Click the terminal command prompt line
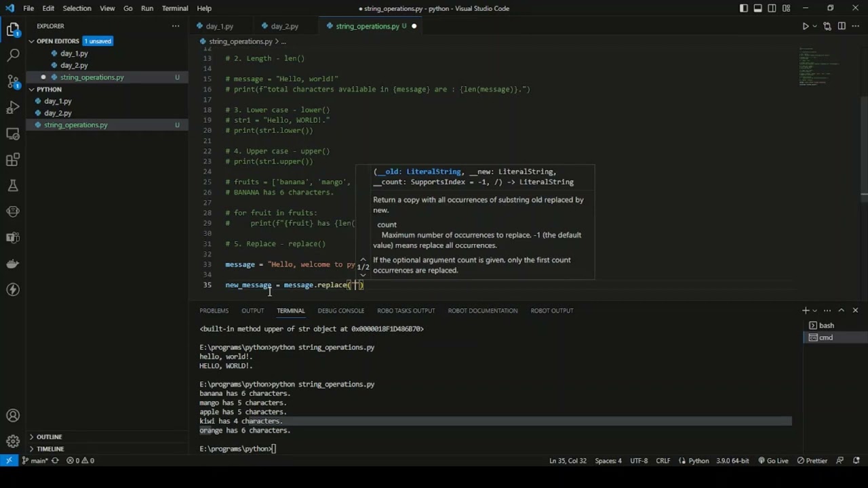868x488 pixels. [238, 449]
